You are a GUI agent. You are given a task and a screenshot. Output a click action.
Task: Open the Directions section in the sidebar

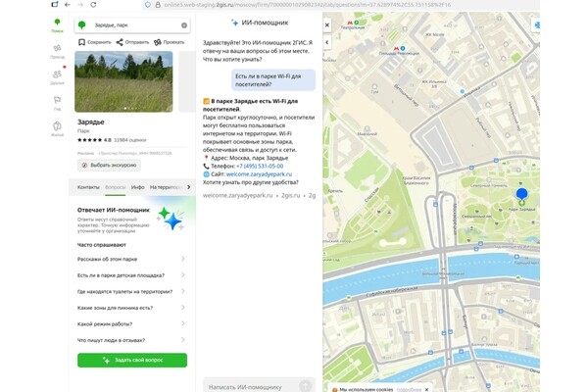(x=57, y=51)
